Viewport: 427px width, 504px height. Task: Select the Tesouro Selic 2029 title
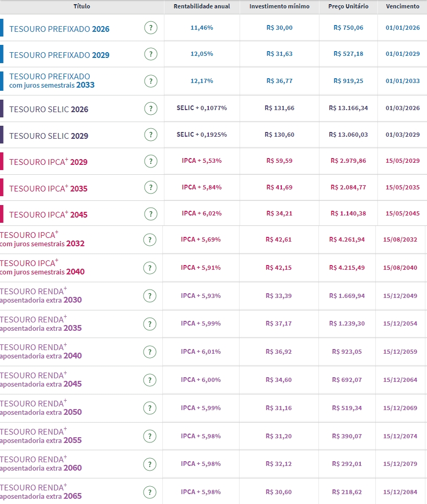pyautogui.click(x=49, y=136)
